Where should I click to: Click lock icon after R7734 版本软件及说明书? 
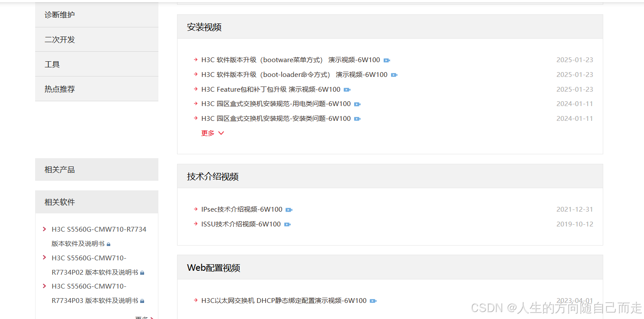tap(108, 244)
